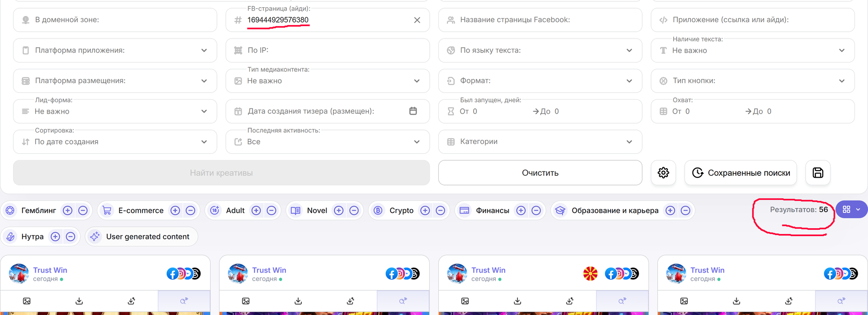Open Trust Win link on first card
This screenshot has width=868, height=315.
pos(50,270)
